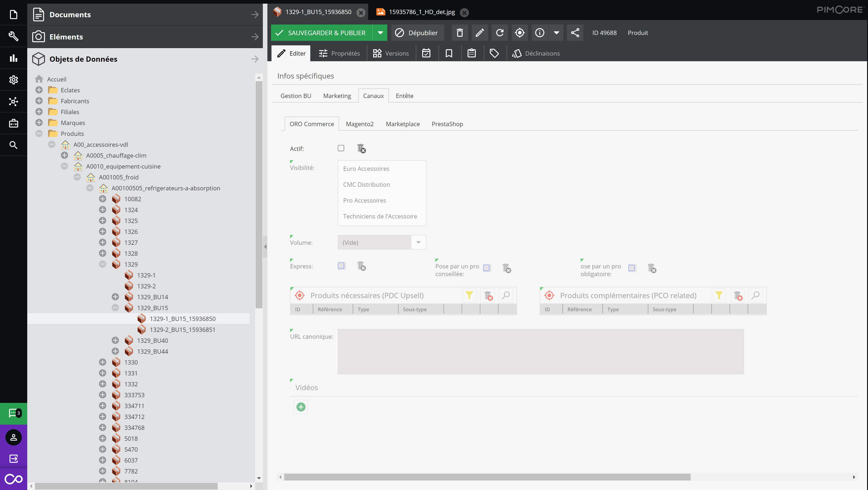
Task: Check Pose par un pro conseillée
Action: (486, 268)
